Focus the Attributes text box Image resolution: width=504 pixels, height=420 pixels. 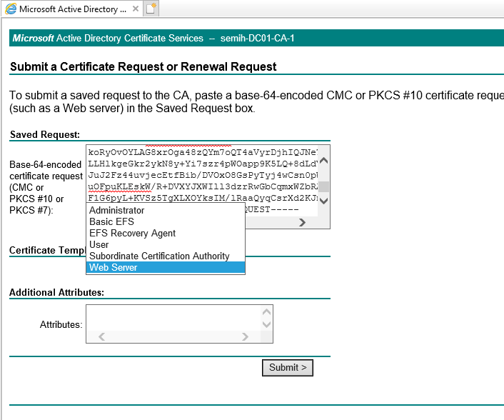pos(171,318)
